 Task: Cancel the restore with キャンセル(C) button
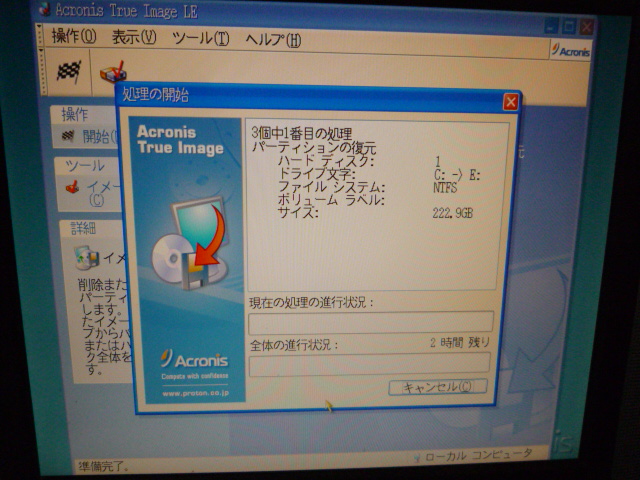438,387
